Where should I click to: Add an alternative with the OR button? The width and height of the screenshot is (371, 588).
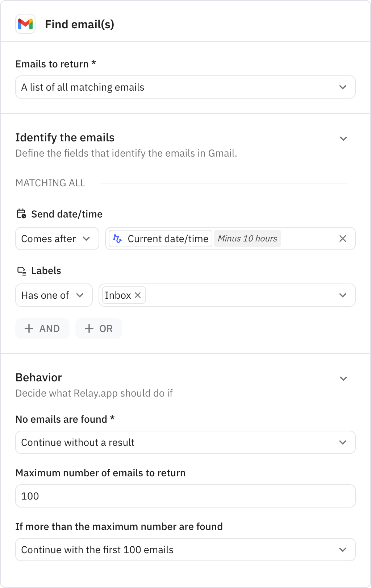click(x=99, y=328)
